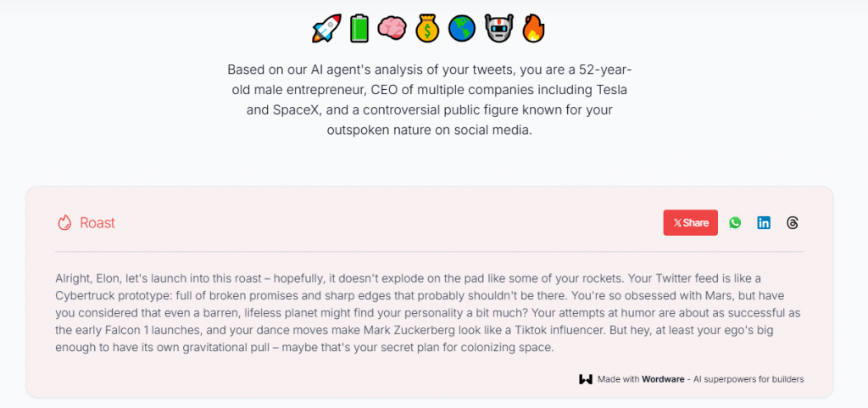The width and height of the screenshot is (868, 408).
Task: Click the Wordware logo icon
Action: (x=585, y=379)
